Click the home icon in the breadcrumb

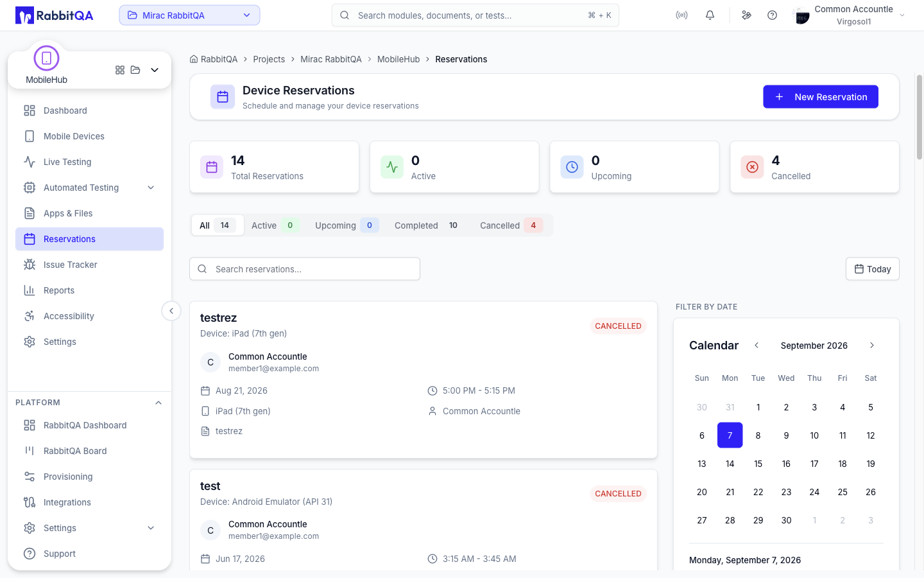point(194,59)
